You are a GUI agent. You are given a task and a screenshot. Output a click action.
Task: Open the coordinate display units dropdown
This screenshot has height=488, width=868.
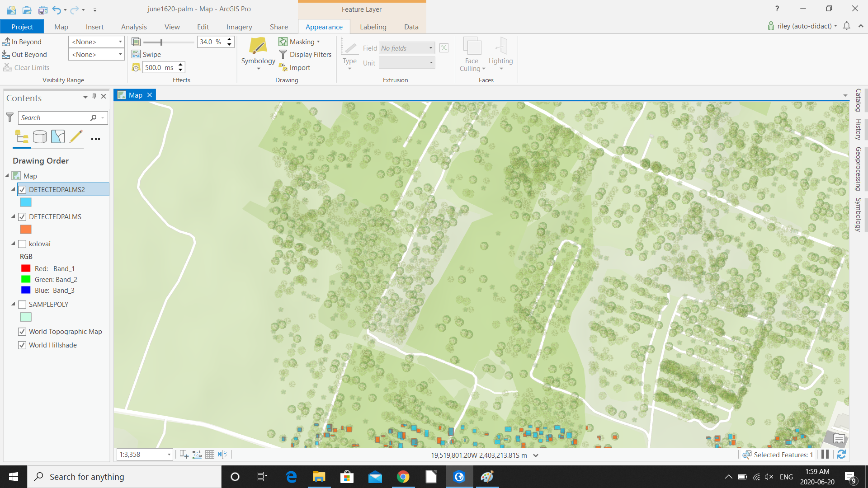click(x=536, y=455)
